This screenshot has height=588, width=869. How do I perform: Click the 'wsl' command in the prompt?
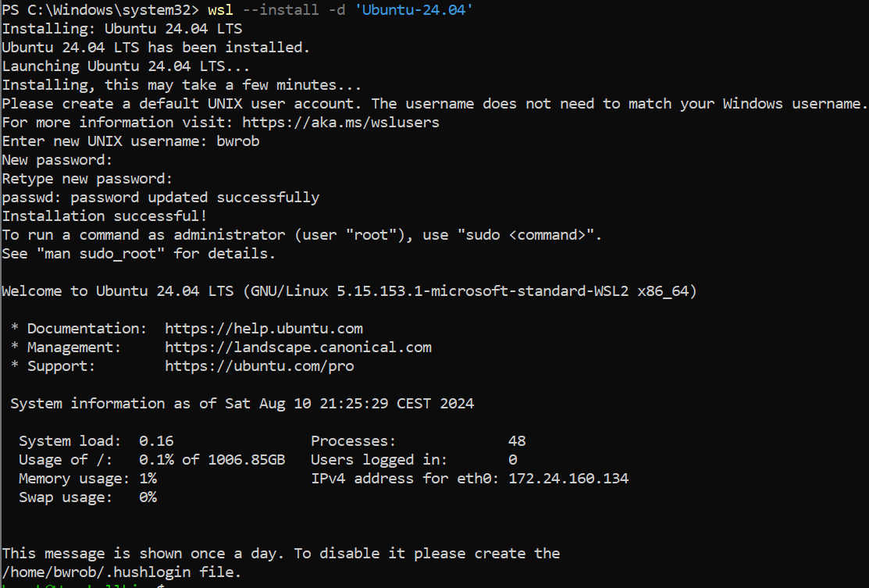click(x=221, y=10)
